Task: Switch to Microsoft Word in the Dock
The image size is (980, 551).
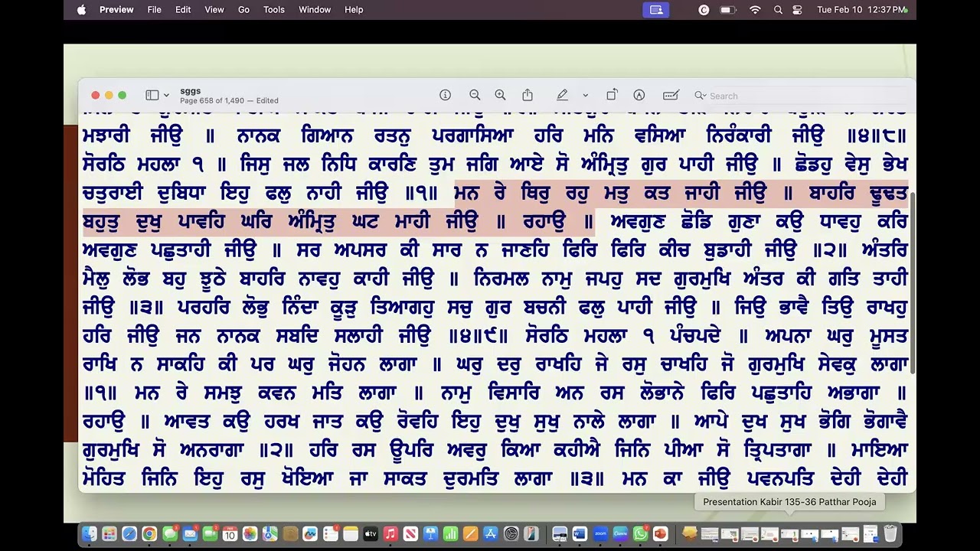Action: (x=579, y=533)
